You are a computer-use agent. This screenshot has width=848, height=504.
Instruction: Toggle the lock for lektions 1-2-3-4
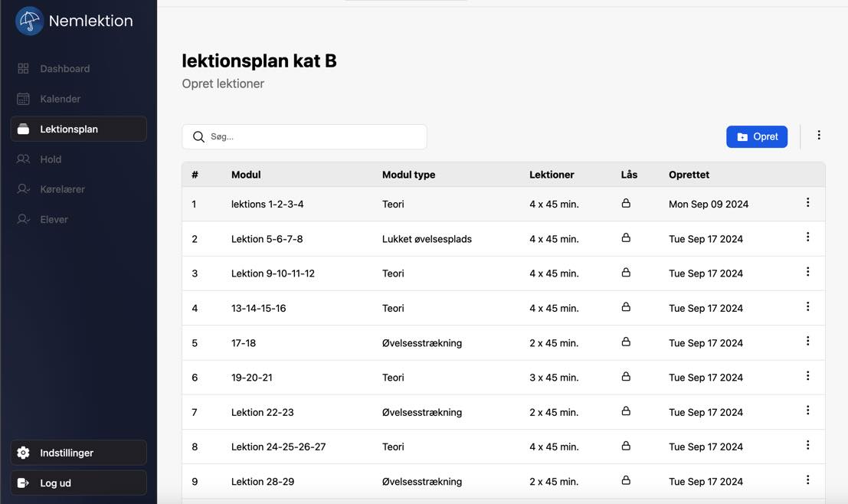coord(626,204)
